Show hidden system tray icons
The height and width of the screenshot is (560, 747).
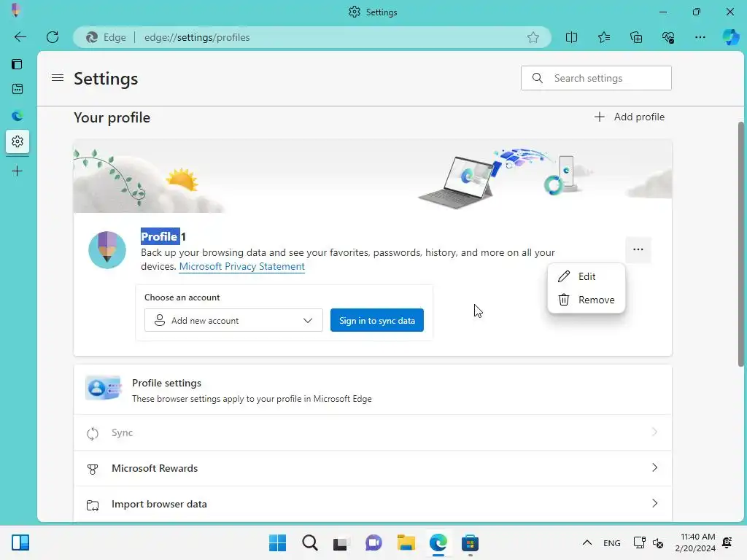point(587,542)
